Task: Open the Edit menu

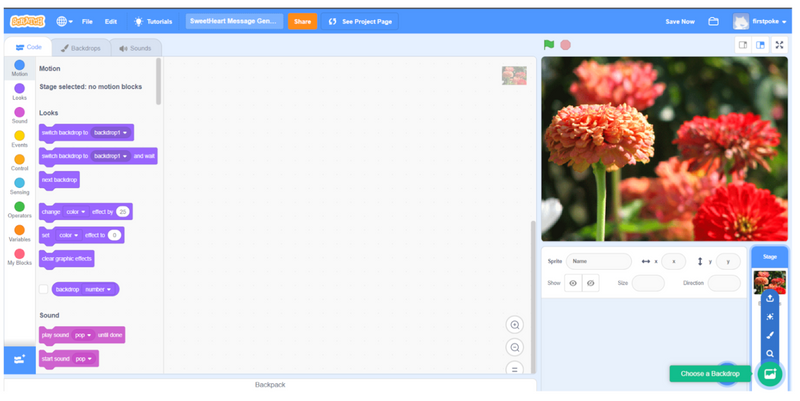Action: coord(111,21)
